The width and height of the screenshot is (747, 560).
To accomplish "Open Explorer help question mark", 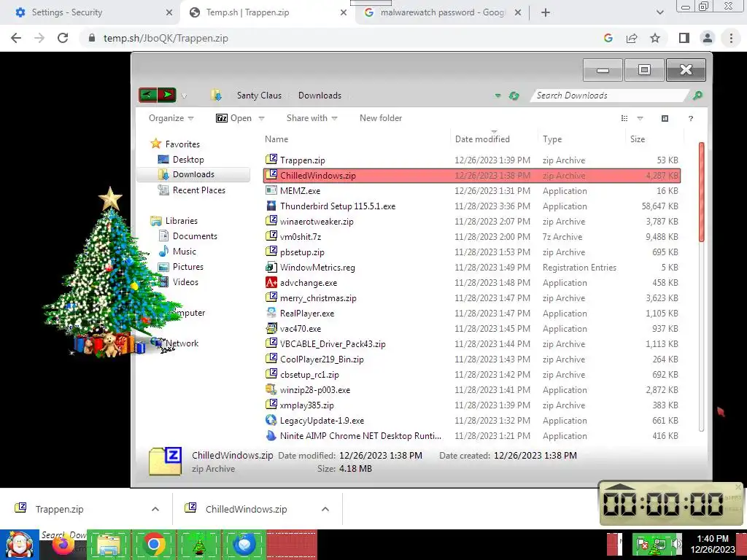I will (x=690, y=118).
